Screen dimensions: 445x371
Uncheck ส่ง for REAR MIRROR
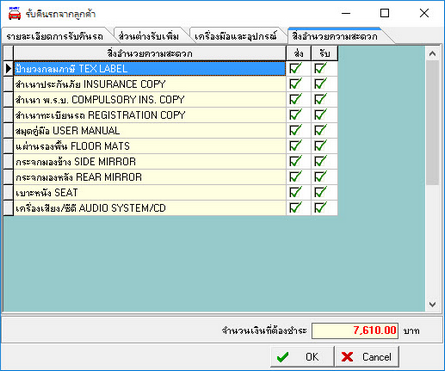[x=295, y=177]
